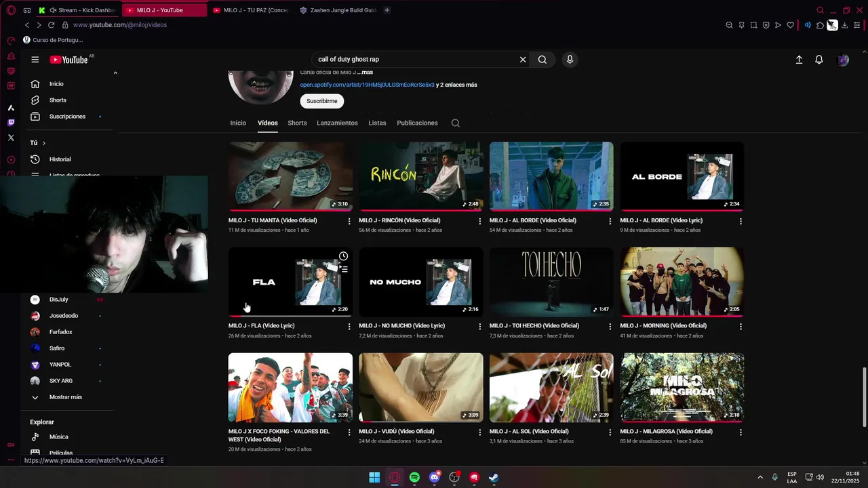This screenshot has height=488, width=868.
Task: Open YouTube notifications bell
Action: (x=819, y=60)
